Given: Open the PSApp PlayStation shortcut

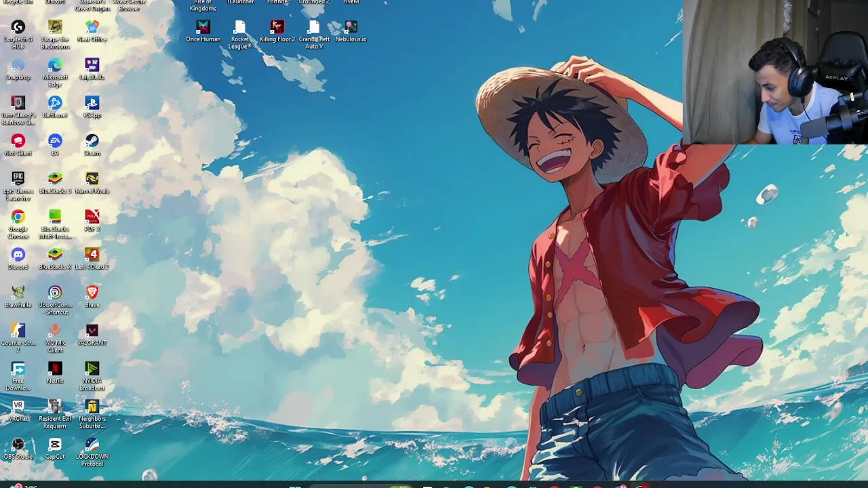Looking at the screenshot, I should point(92,103).
